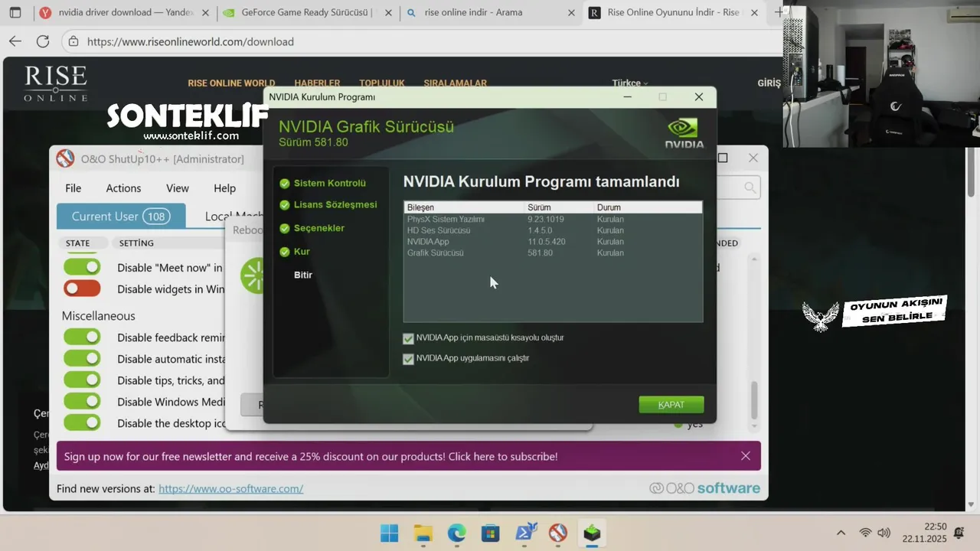Open File Explorer from taskbar
The image size is (980, 551).
[423, 533]
